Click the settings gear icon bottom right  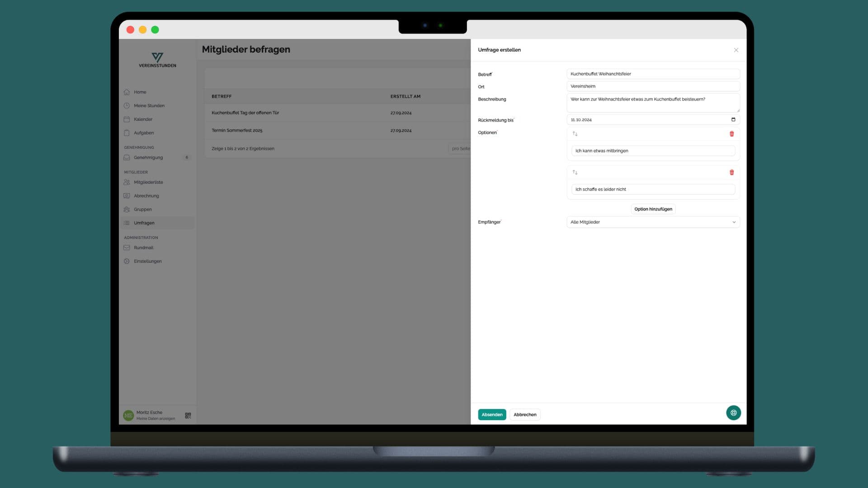coord(733,413)
